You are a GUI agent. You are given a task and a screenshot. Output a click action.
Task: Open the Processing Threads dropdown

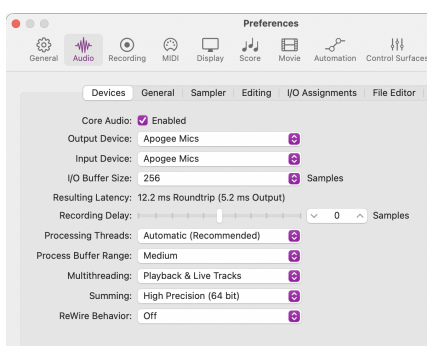(x=219, y=236)
